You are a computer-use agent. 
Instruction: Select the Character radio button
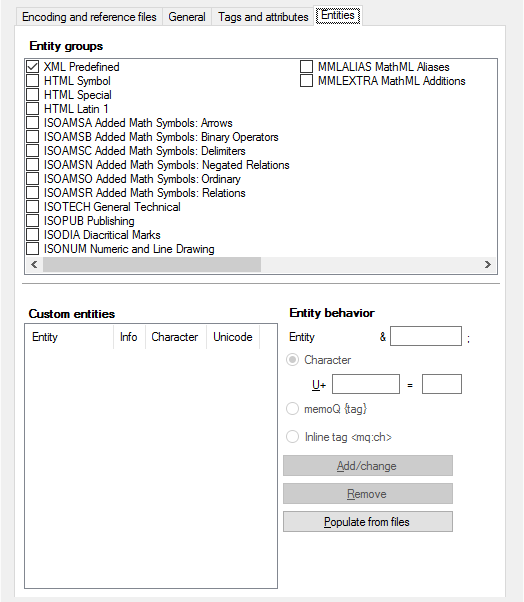[293, 360]
